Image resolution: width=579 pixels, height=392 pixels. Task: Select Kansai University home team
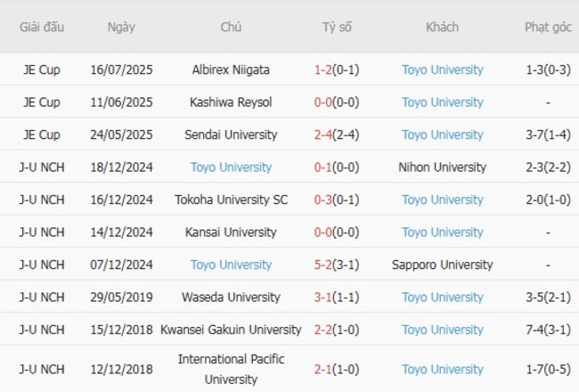pos(231,233)
